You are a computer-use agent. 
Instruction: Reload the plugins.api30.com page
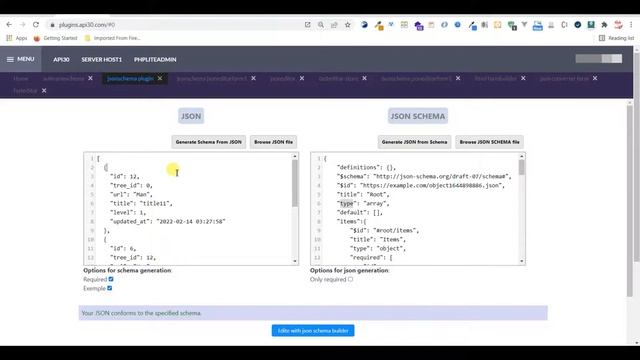point(36,25)
